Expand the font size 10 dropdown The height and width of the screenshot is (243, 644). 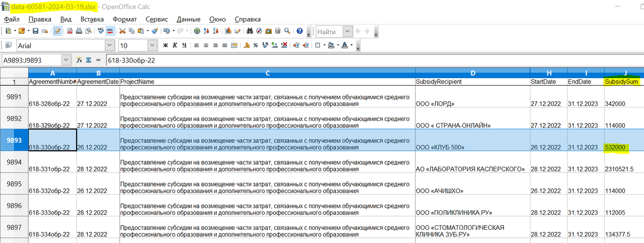pos(152,45)
